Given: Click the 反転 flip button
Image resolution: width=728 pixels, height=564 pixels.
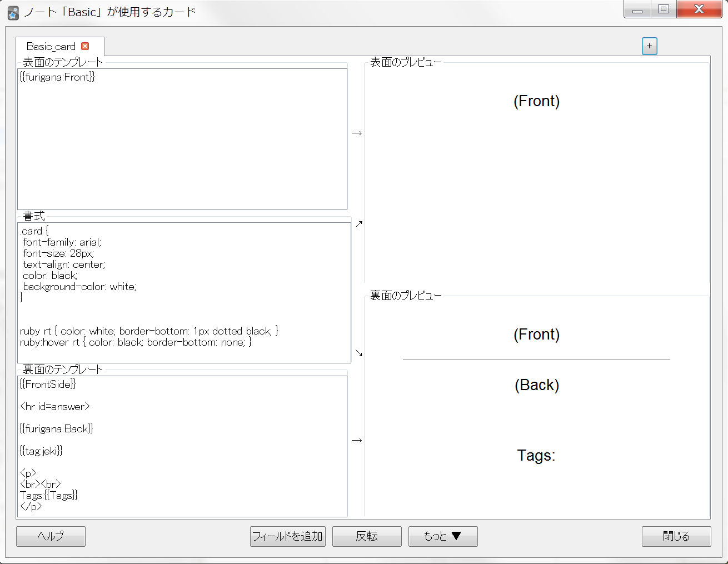Looking at the screenshot, I should point(367,536).
